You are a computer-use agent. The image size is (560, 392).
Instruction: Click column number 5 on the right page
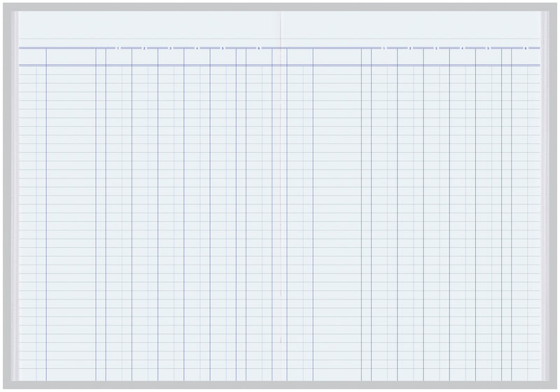(x=489, y=48)
